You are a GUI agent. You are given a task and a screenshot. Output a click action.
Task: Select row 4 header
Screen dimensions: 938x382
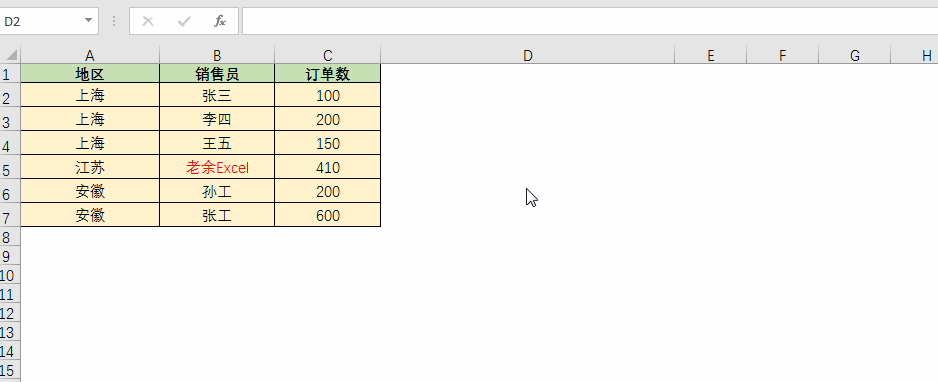tap(10, 143)
